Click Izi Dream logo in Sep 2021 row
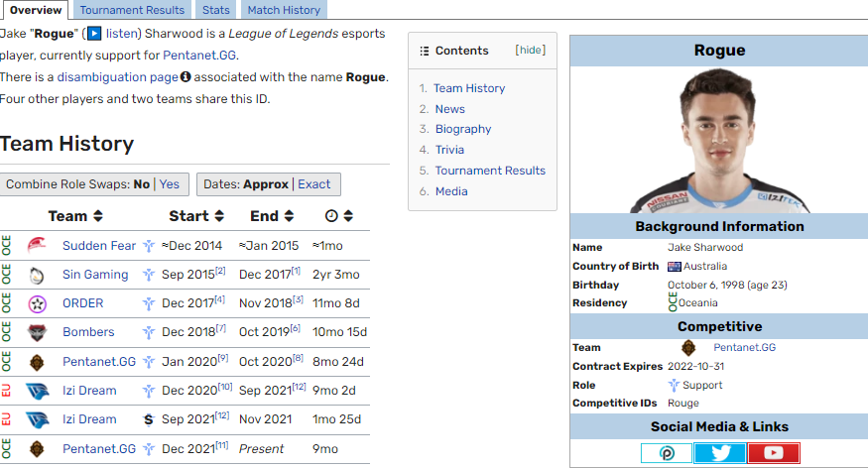 click(x=37, y=419)
